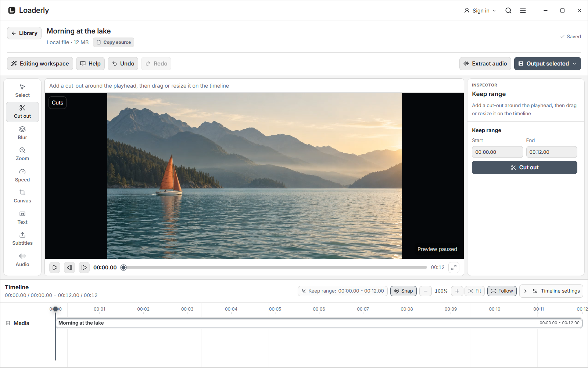Zoom out the timeline with minus

click(426, 291)
